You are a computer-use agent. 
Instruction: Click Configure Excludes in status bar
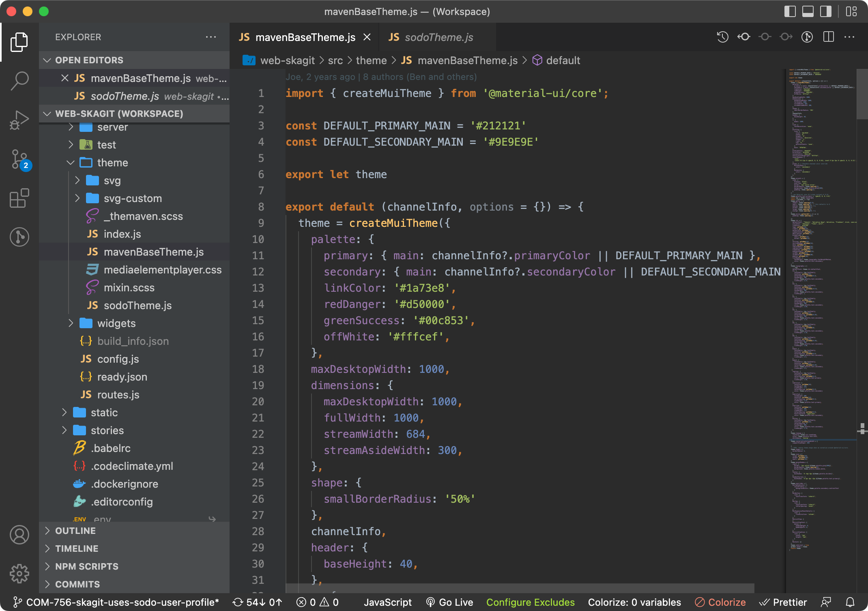point(530,602)
